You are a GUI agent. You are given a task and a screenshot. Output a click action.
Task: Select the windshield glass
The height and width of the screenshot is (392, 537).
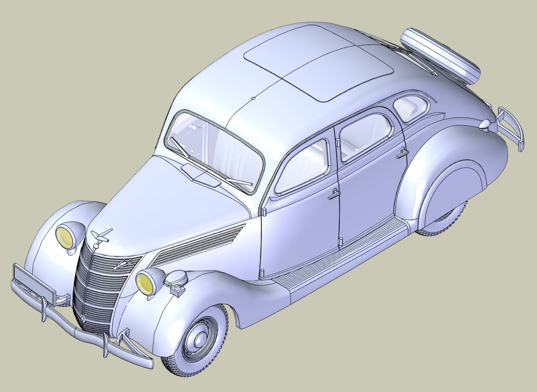(x=215, y=153)
